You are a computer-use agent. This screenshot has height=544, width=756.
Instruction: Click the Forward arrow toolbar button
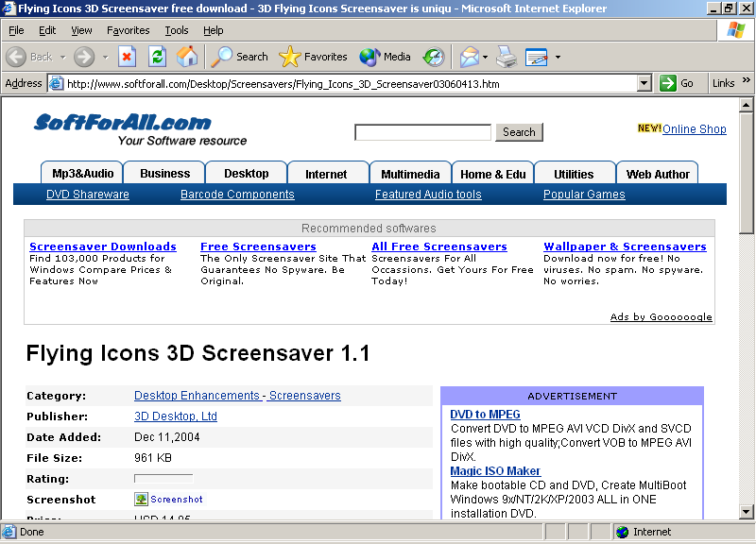[x=84, y=57]
